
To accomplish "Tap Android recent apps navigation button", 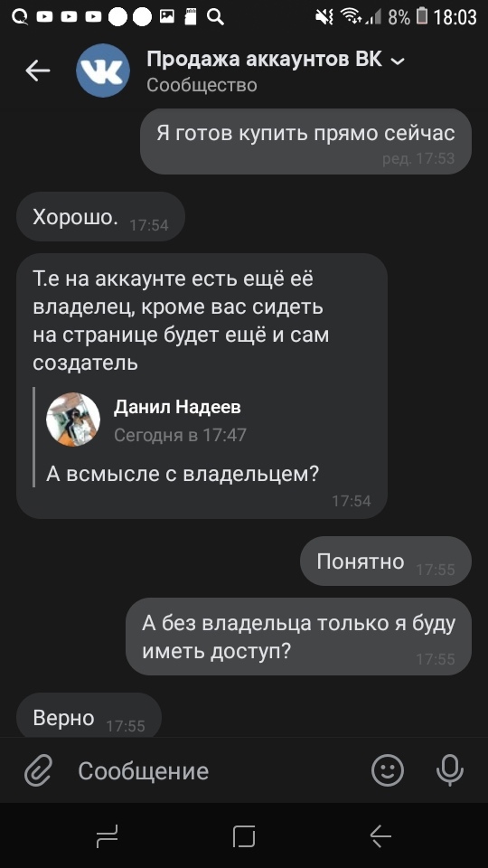I will [107, 835].
